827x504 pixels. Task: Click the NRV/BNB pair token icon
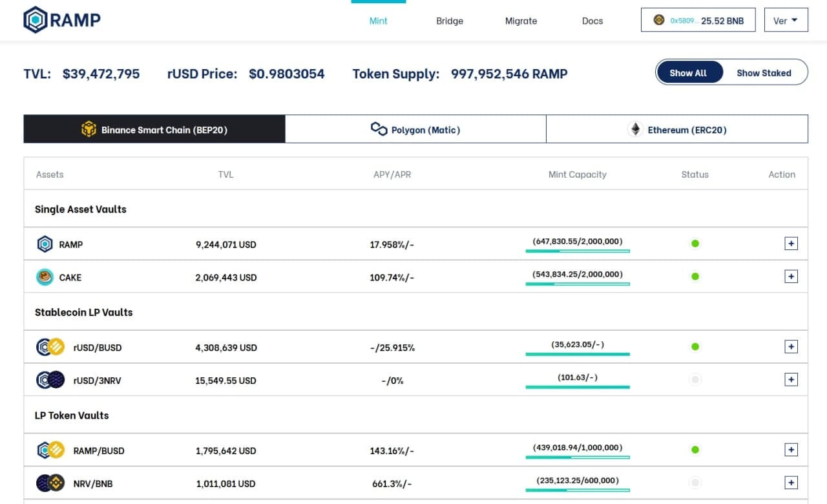51,483
